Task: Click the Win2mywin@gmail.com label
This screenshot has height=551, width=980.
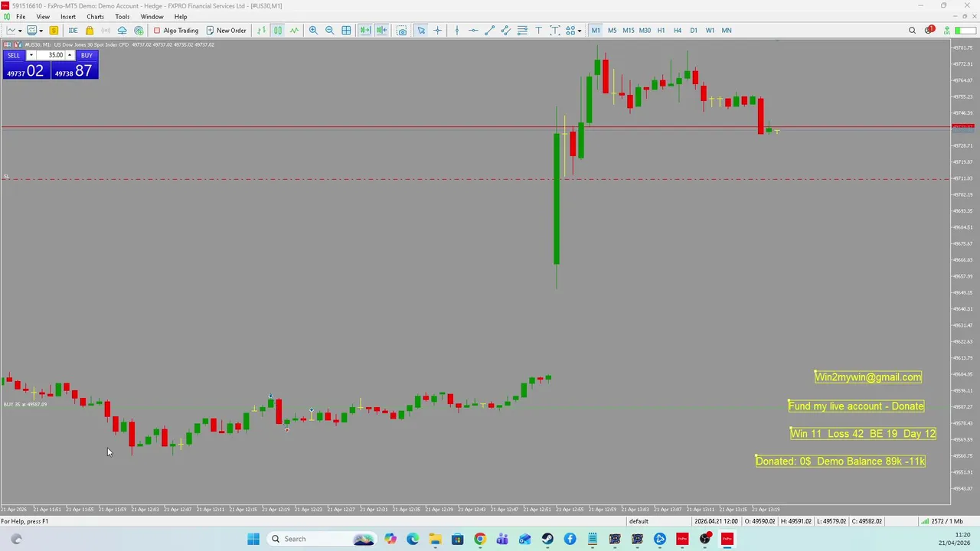Action: [x=868, y=377]
